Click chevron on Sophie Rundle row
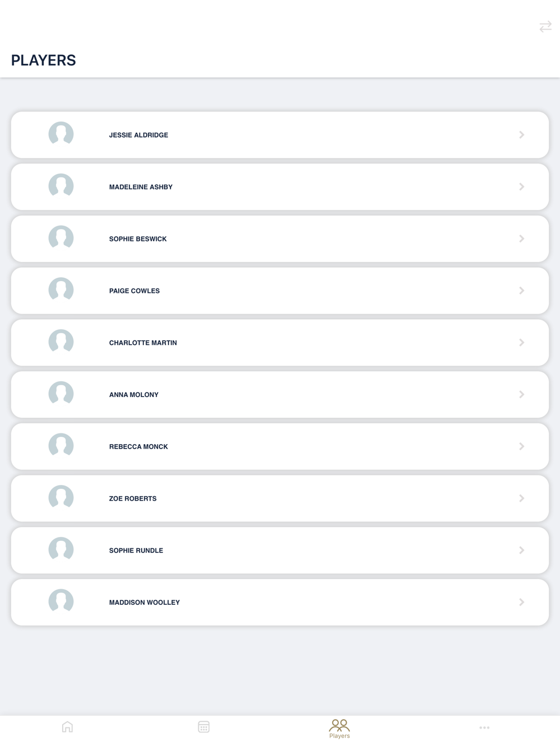The image size is (560, 747). click(521, 550)
